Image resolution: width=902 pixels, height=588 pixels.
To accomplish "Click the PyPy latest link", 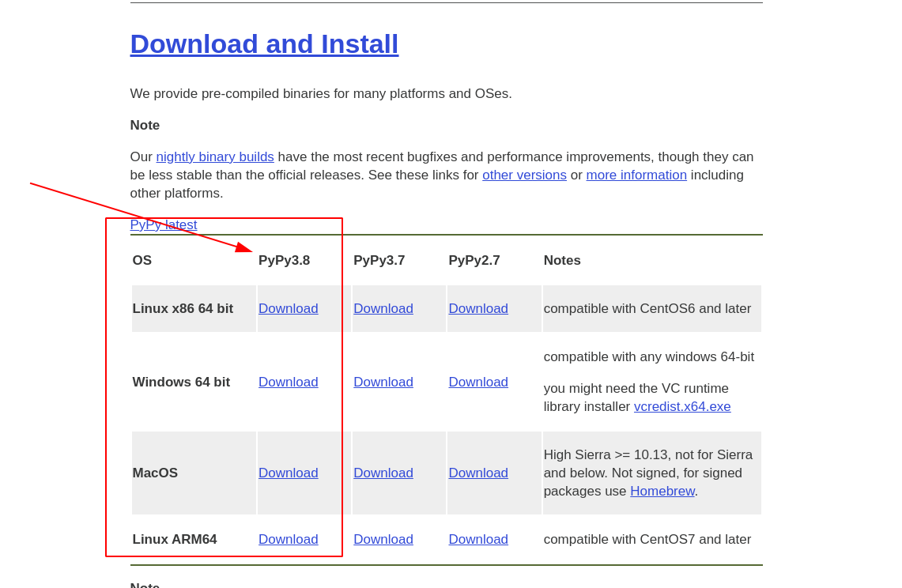I will (164, 225).
